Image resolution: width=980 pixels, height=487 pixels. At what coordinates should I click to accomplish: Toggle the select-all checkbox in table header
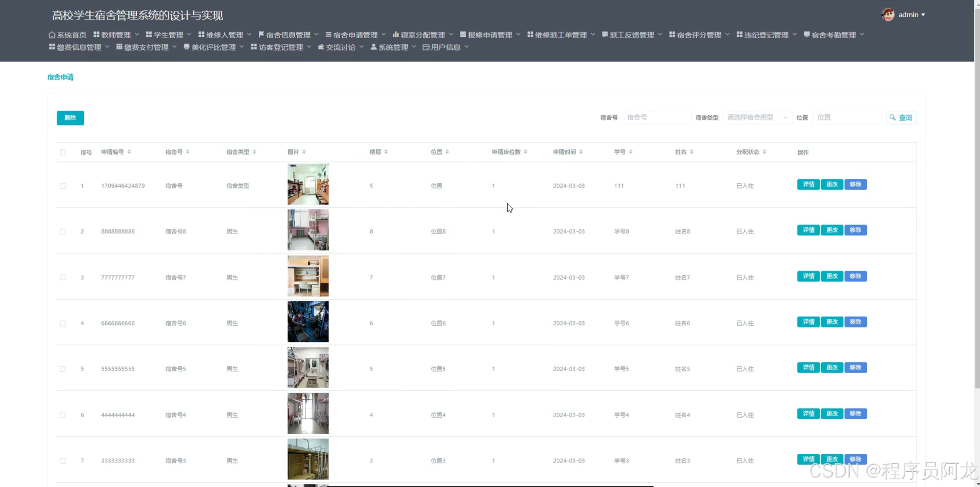pyautogui.click(x=63, y=152)
